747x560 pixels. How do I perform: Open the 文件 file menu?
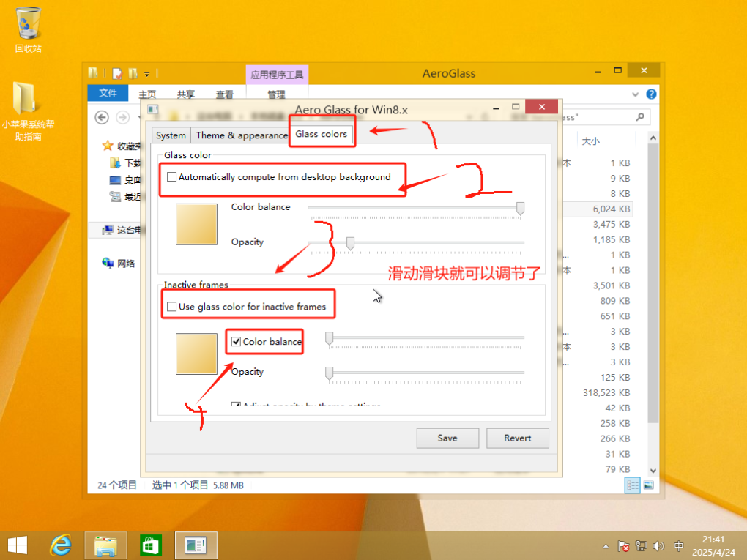click(108, 93)
